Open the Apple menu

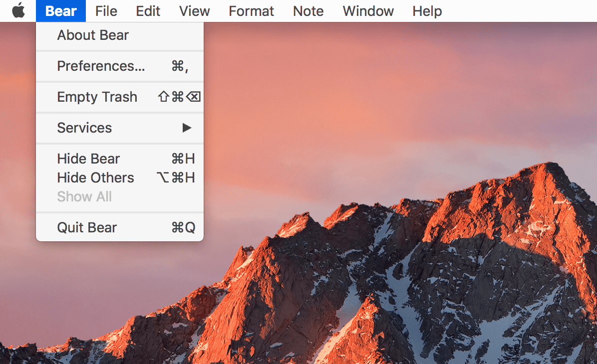coord(18,10)
